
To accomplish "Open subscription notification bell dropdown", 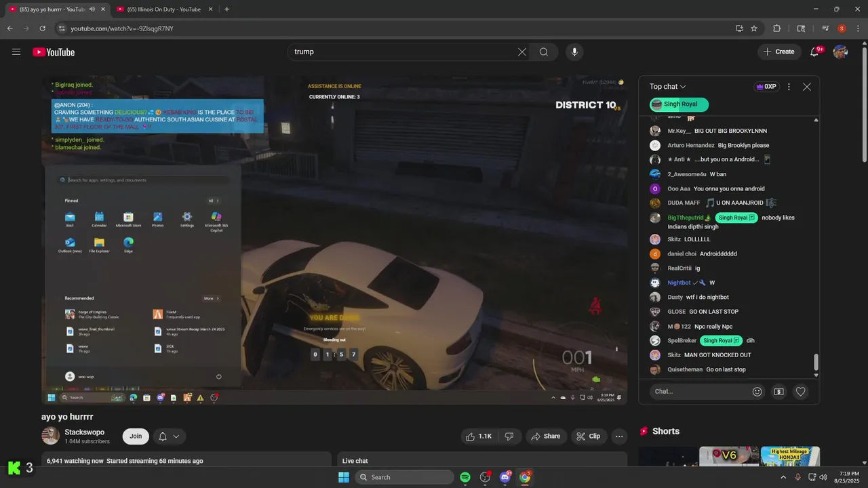I will point(169,436).
